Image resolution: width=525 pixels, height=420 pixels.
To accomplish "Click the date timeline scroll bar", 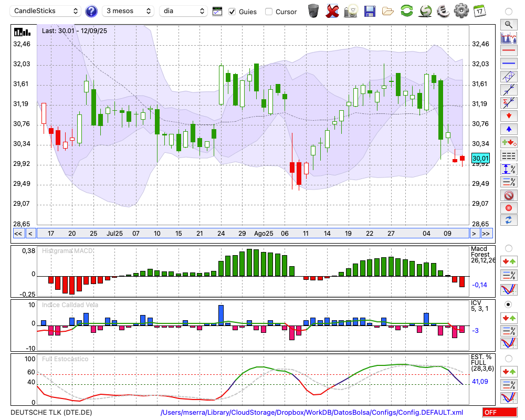I will pyautogui.click(x=253, y=234).
